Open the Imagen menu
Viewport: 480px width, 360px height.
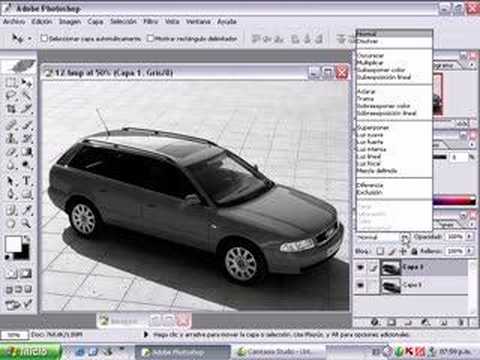[x=70, y=22]
